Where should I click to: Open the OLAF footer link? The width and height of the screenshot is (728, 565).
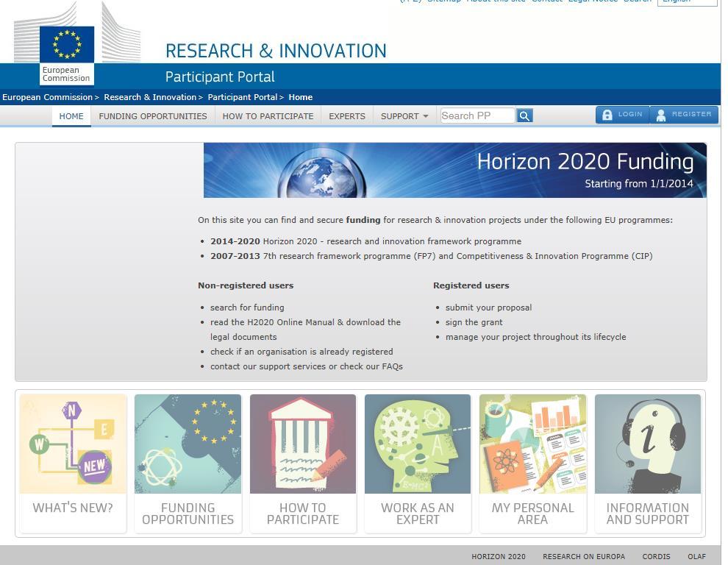(696, 557)
